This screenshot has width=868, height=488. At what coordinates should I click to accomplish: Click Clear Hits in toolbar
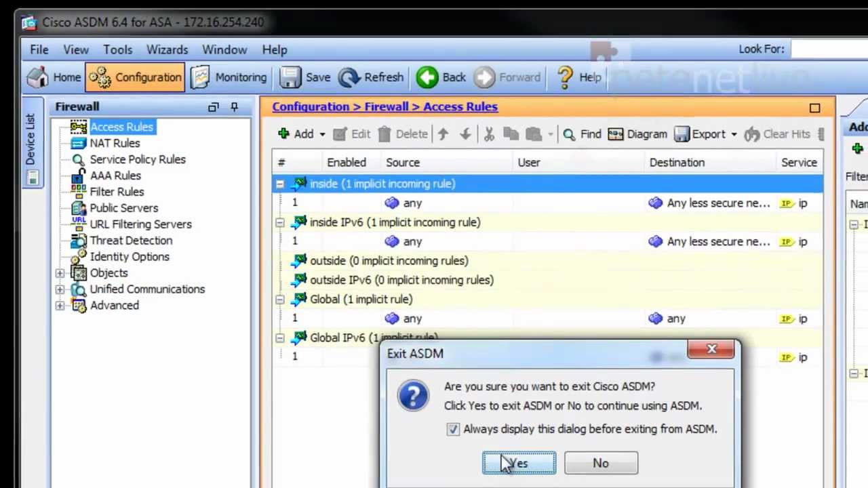778,134
